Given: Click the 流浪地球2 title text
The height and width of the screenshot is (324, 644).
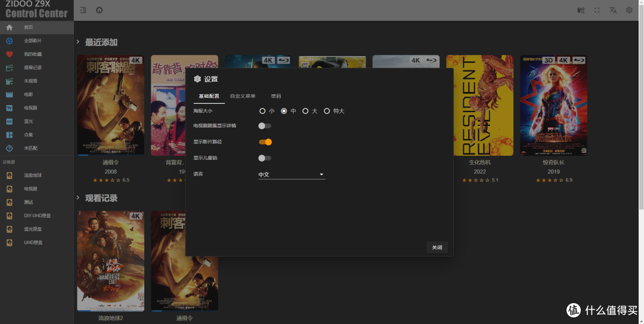Looking at the screenshot, I should (110, 318).
